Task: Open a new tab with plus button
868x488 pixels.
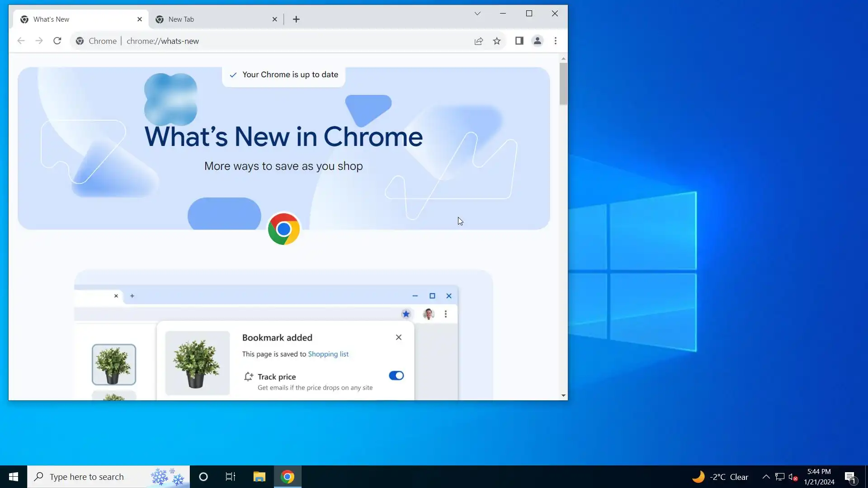Action: click(x=296, y=19)
